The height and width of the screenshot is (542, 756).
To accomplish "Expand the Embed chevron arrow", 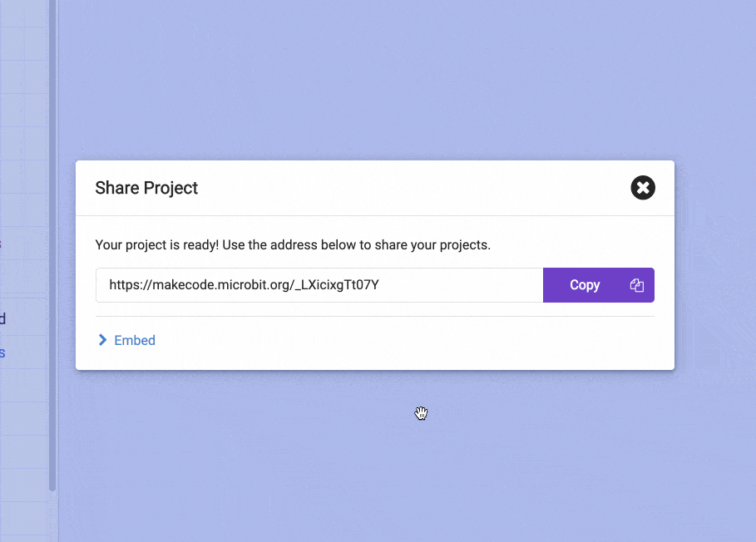I will 102,340.
